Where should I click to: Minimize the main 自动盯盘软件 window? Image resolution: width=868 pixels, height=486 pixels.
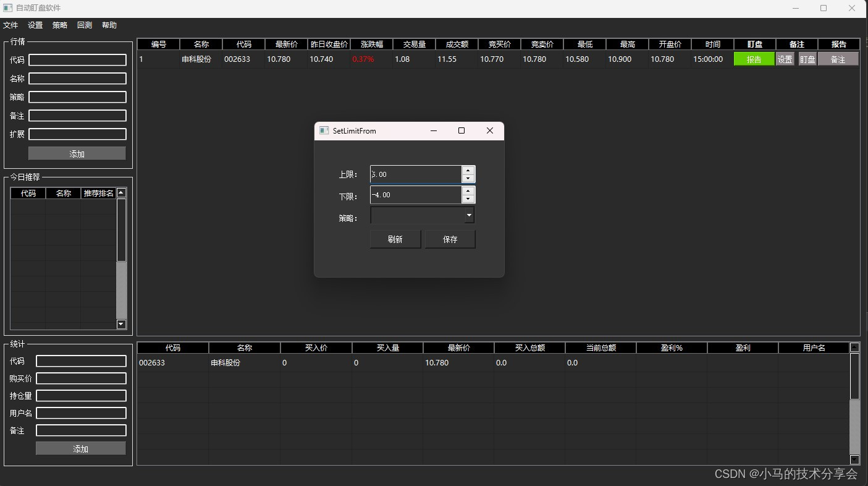click(x=796, y=8)
